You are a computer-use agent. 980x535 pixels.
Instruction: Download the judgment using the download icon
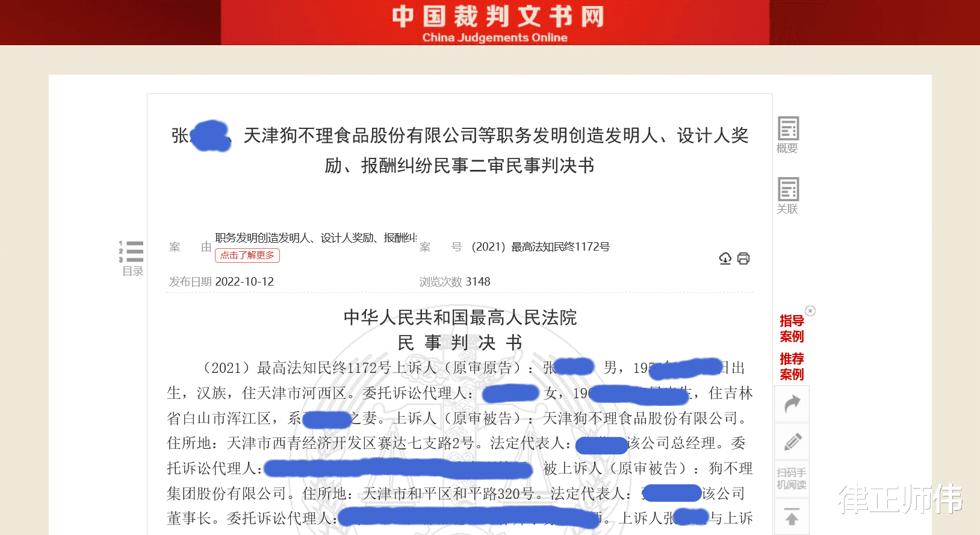(725, 258)
